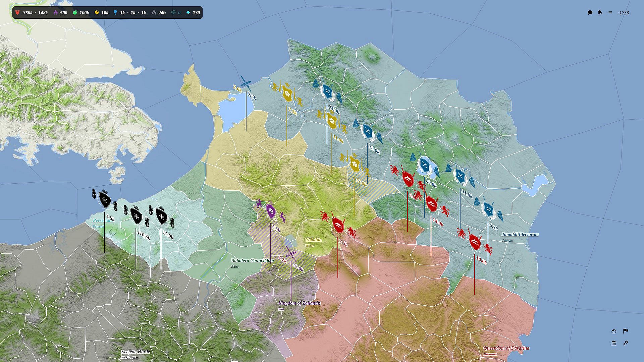Click the Queendom of Davarina label

[x=506, y=348]
